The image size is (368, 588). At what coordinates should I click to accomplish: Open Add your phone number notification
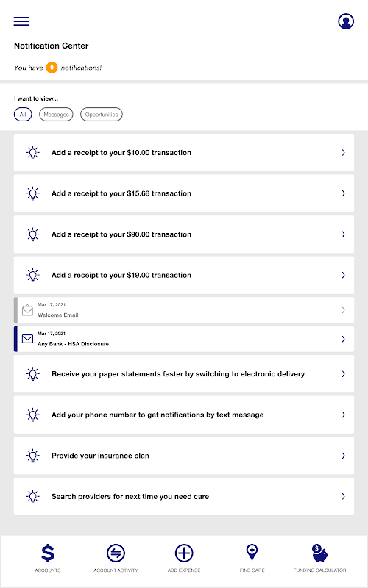pyautogui.click(x=184, y=415)
